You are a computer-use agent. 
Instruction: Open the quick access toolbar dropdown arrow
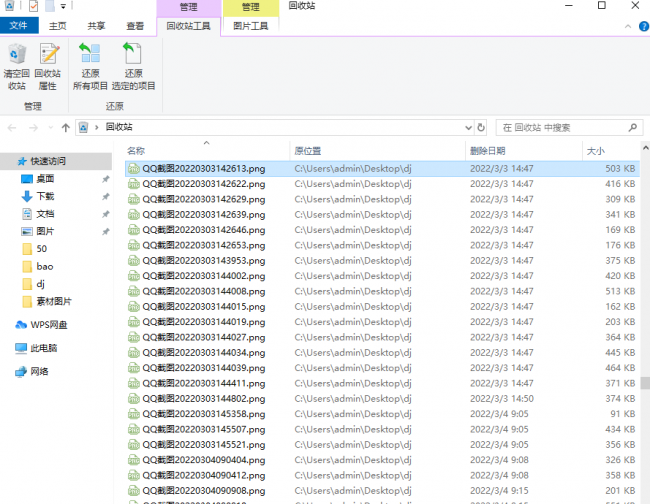[63, 6]
